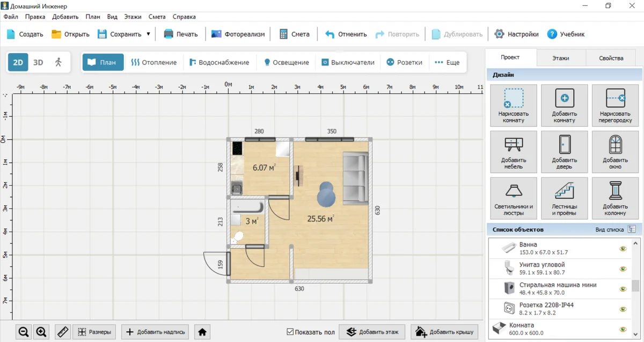Expand the Еще more options menu

pyautogui.click(x=447, y=62)
